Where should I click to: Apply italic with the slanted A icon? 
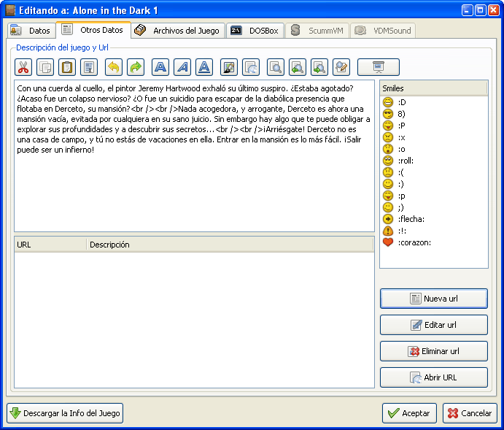182,67
